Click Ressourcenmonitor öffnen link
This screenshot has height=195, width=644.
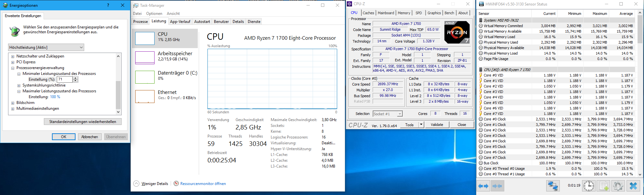pos(203,184)
